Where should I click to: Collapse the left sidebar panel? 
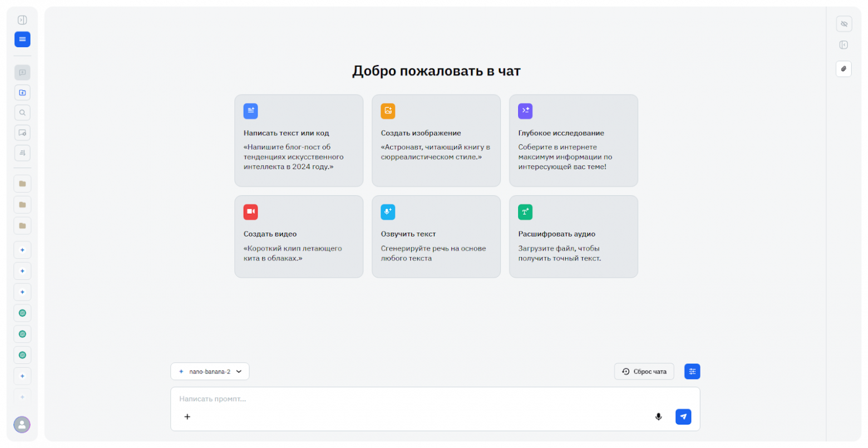22,19
